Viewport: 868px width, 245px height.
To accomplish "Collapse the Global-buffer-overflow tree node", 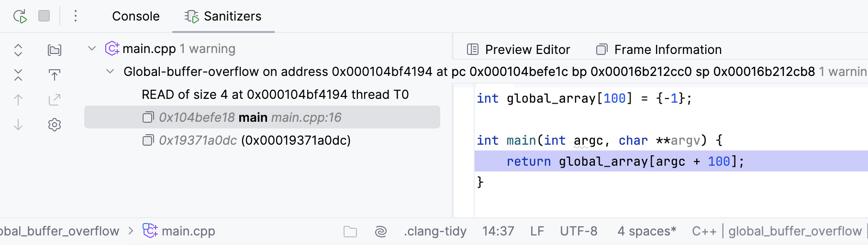I will 110,72.
